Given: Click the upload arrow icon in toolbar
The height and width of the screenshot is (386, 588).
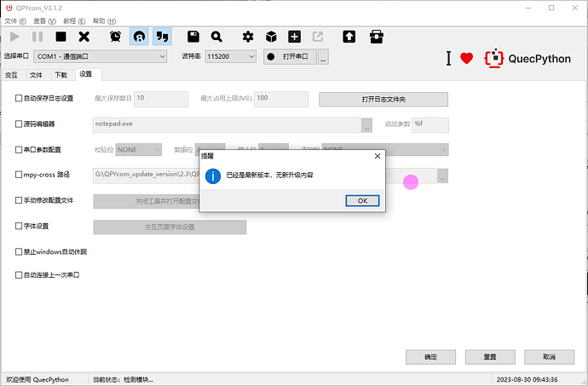Looking at the screenshot, I should 349,37.
